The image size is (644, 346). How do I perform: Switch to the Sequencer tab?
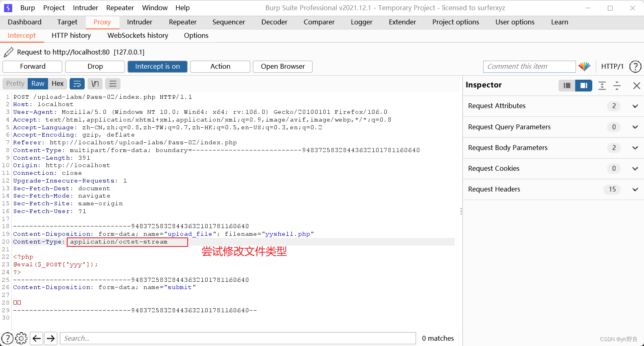[229, 22]
